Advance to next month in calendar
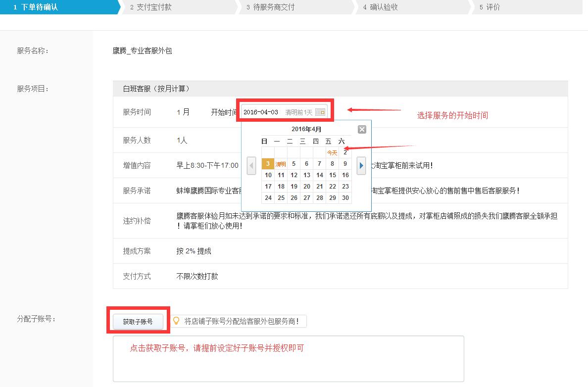The image size is (588, 387). click(361, 165)
